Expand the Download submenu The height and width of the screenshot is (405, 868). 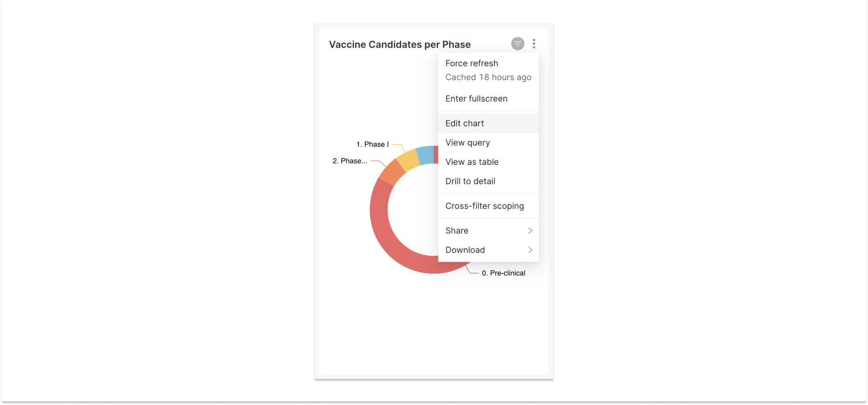pyautogui.click(x=465, y=250)
